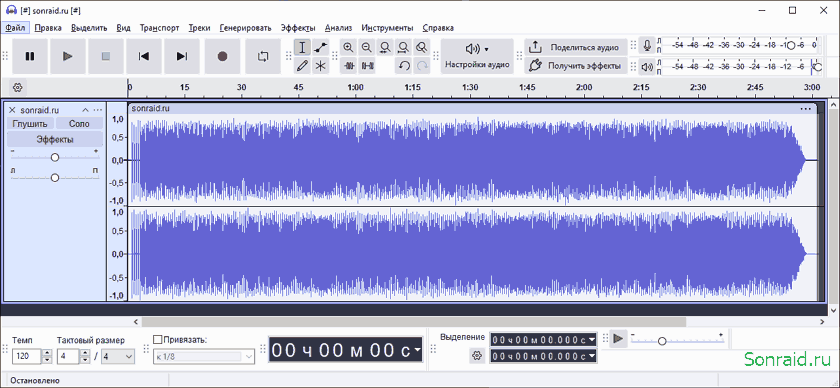Open timeline options gear icon
The image size is (840, 388).
pyautogui.click(x=18, y=87)
